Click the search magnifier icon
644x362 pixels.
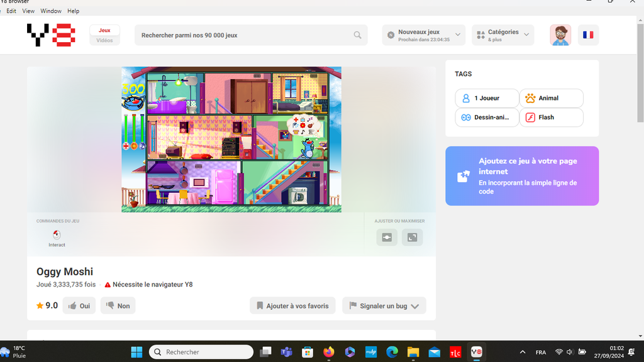[357, 35]
